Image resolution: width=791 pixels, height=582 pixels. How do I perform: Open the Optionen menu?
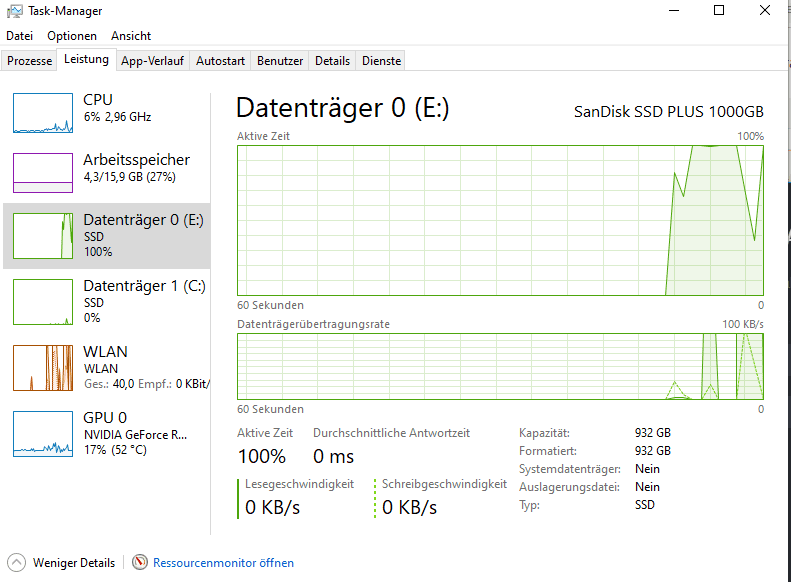(72, 36)
